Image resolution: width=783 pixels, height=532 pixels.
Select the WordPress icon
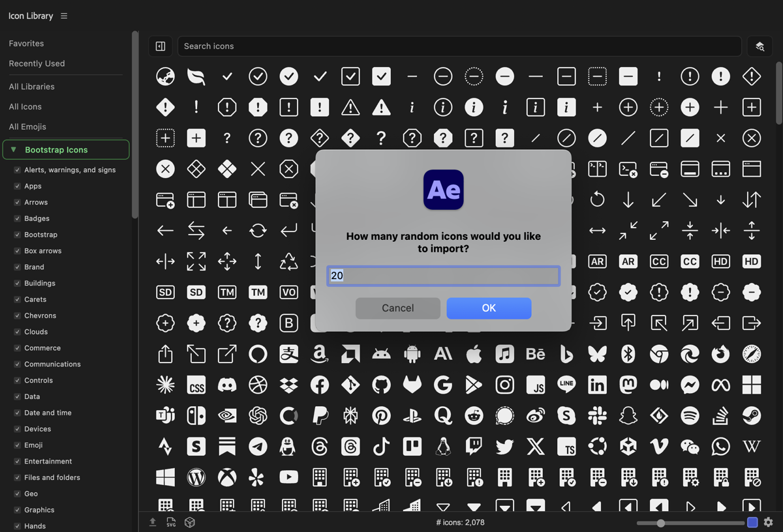pos(196,477)
